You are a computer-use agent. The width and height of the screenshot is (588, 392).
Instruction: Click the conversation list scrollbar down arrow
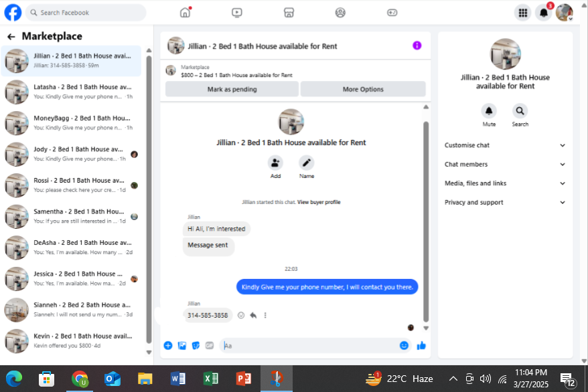(149, 353)
